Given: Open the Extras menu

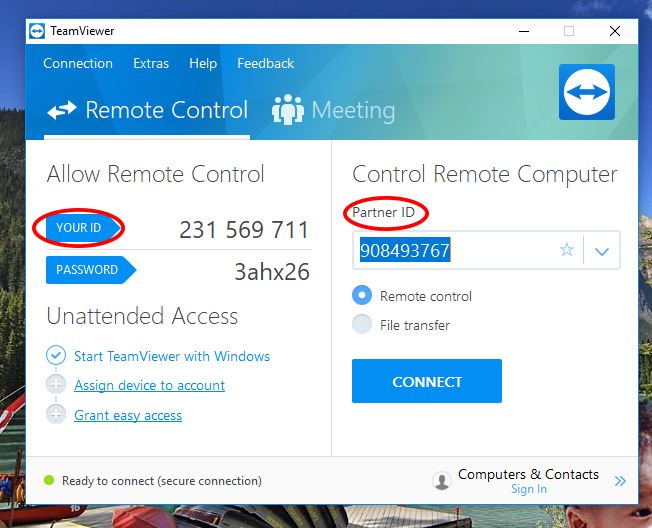Looking at the screenshot, I should pyautogui.click(x=151, y=63).
